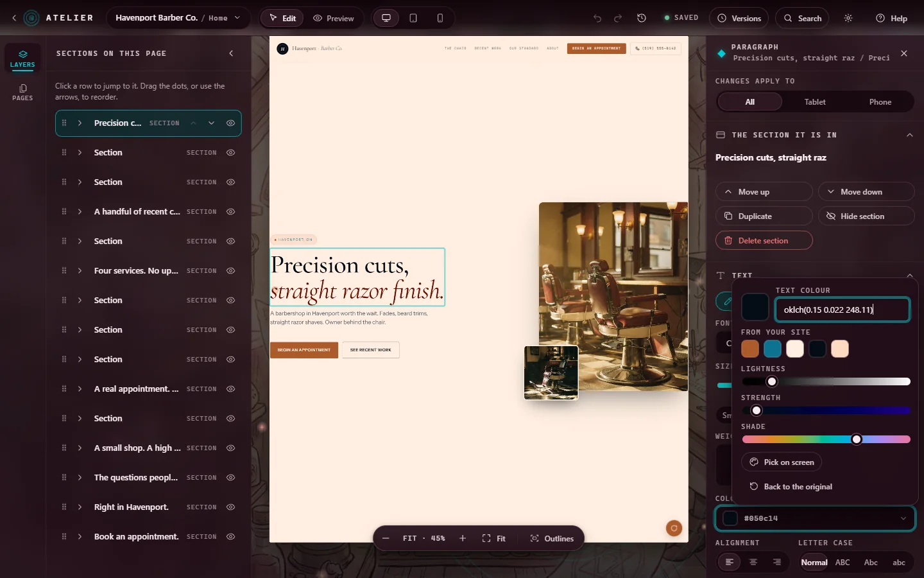
Task: Toggle visibility of Book an appointment section
Action: [230, 537]
